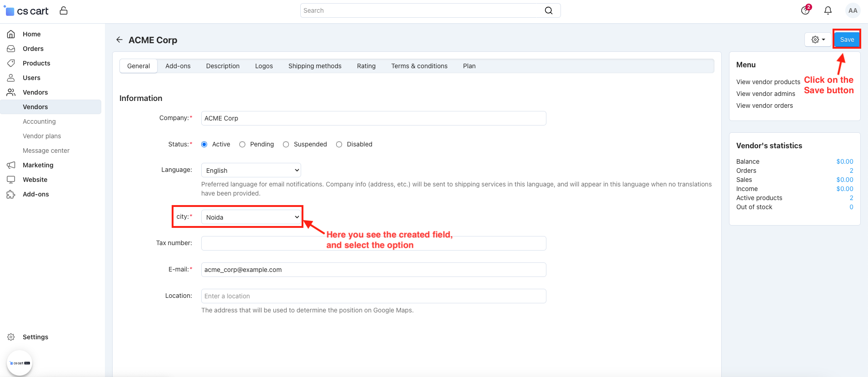Click the blue Save button
Image resolution: width=868 pixels, height=377 pixels.
847,40
